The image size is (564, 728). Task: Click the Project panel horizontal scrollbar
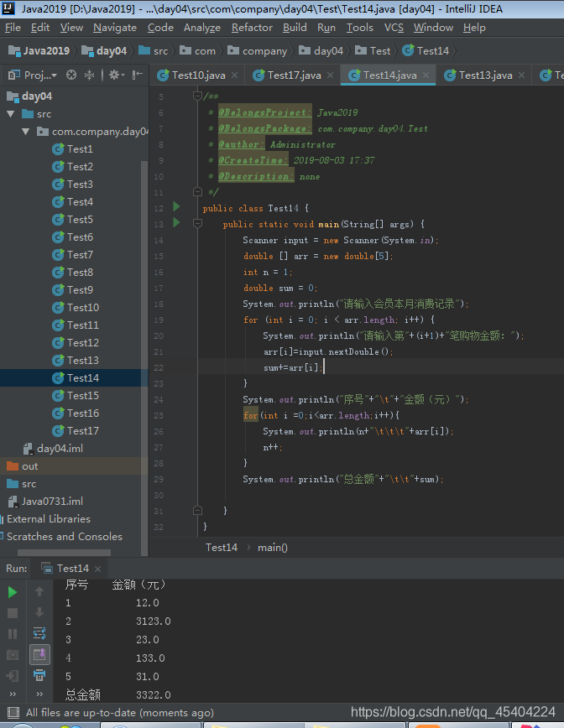[x=64, y=553]
